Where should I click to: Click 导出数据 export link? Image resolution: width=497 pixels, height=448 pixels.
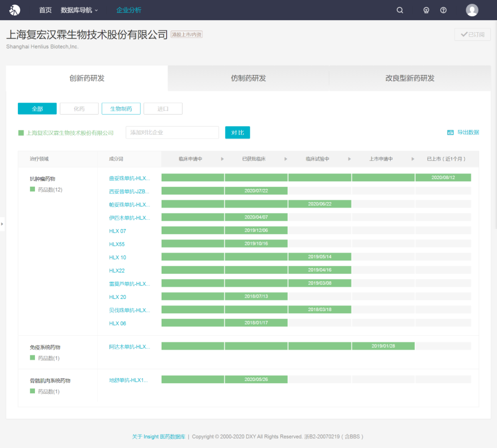click(x=468, y=132)
